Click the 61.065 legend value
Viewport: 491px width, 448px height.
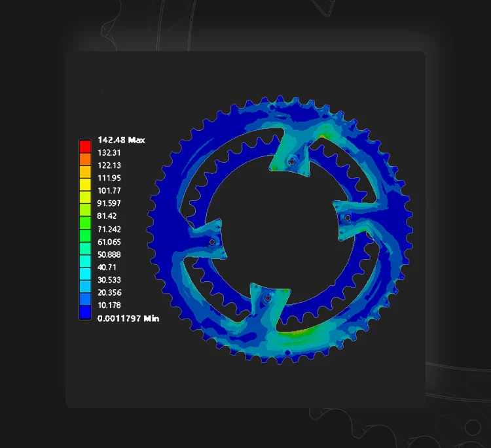[109, 242]
